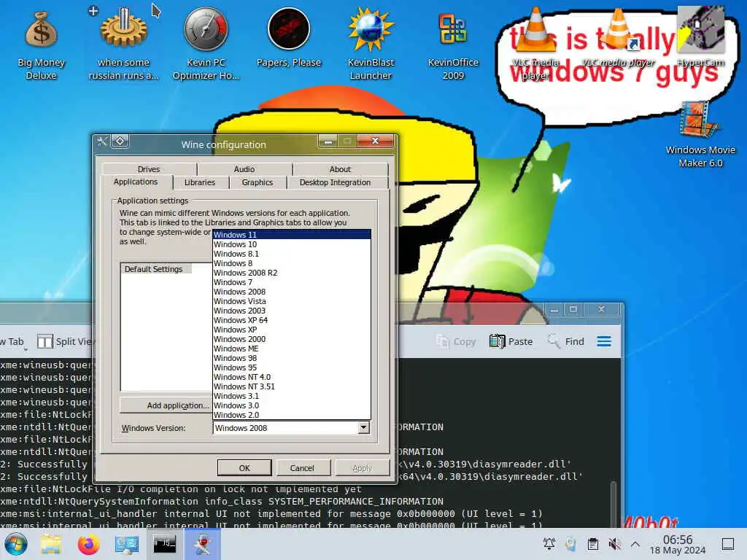747x560 pixels.
Task: Toggle the Wine window pin-on-desktops titlebar icon
Action: [120, 141]
